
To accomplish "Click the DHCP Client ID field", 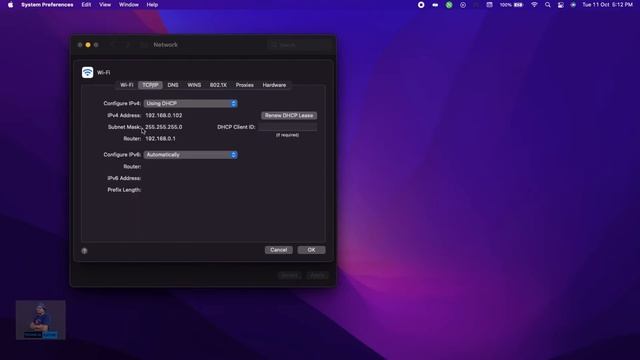I will tap(287, 127).
